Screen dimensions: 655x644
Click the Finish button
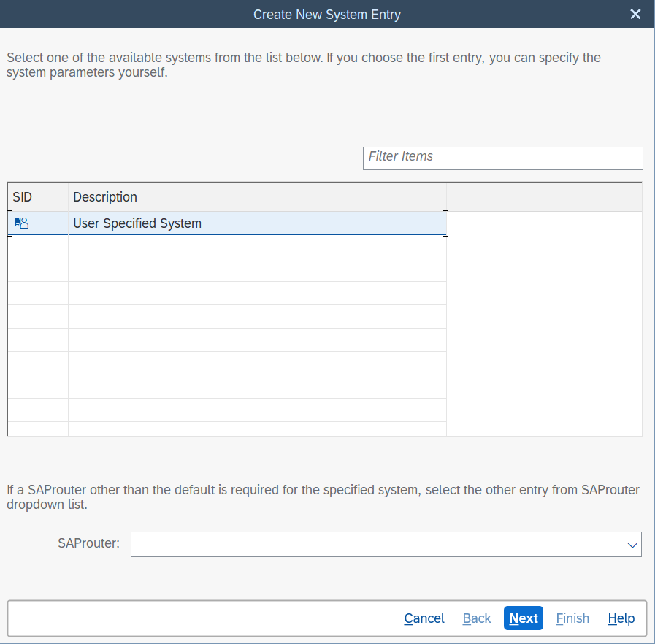572,618
